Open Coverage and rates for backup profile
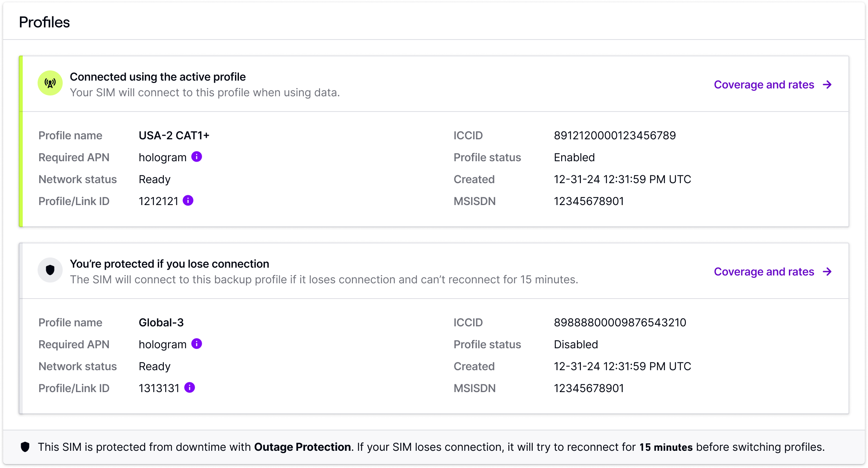Screen dimensions: 868x468 click(764, 272)
